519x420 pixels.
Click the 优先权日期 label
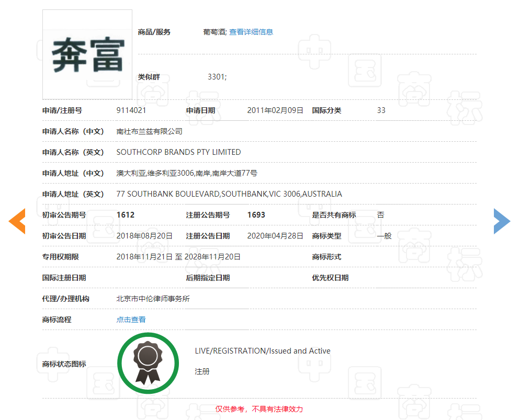[x=330, y=278]
